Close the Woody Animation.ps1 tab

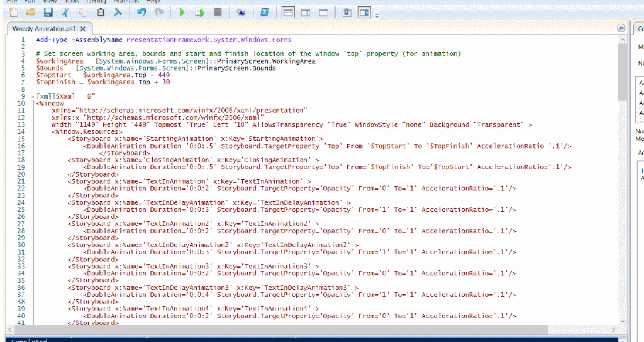[83, 29]
